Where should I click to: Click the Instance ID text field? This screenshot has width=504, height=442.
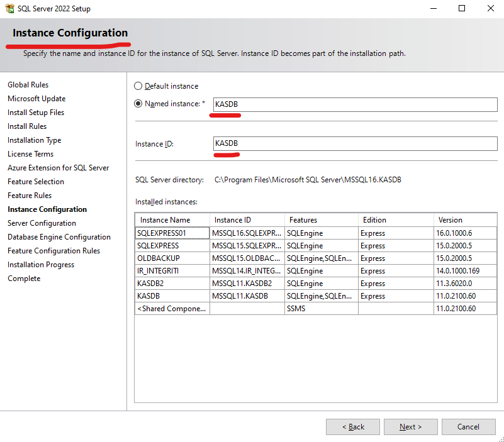pyautogui.click(x=355, y=144)
